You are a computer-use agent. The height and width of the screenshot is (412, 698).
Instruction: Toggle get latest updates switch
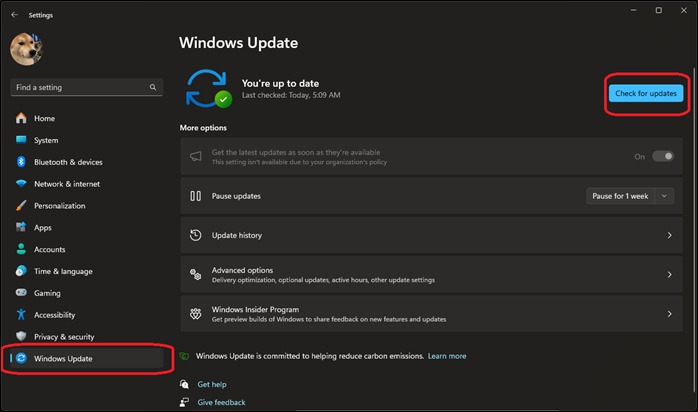tap(662, 156)
